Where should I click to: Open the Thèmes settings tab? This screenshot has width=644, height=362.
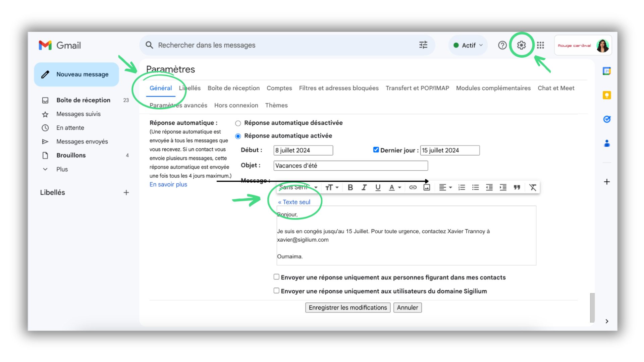(276, 105)
